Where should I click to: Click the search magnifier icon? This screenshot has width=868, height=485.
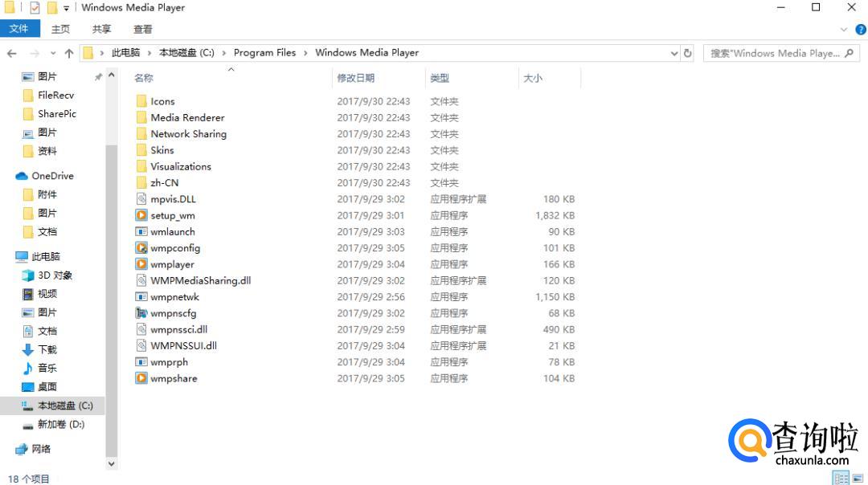pos(850,53)
